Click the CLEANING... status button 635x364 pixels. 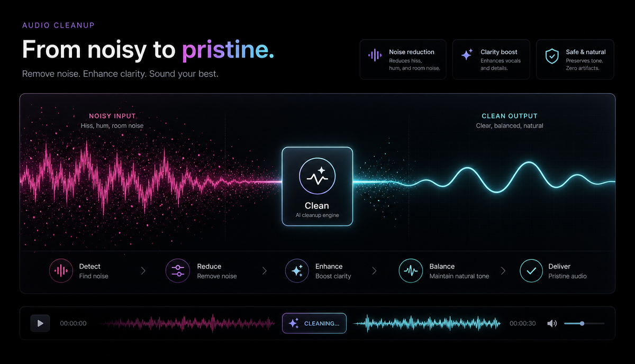pyautogui.click(x=314, y=323)
